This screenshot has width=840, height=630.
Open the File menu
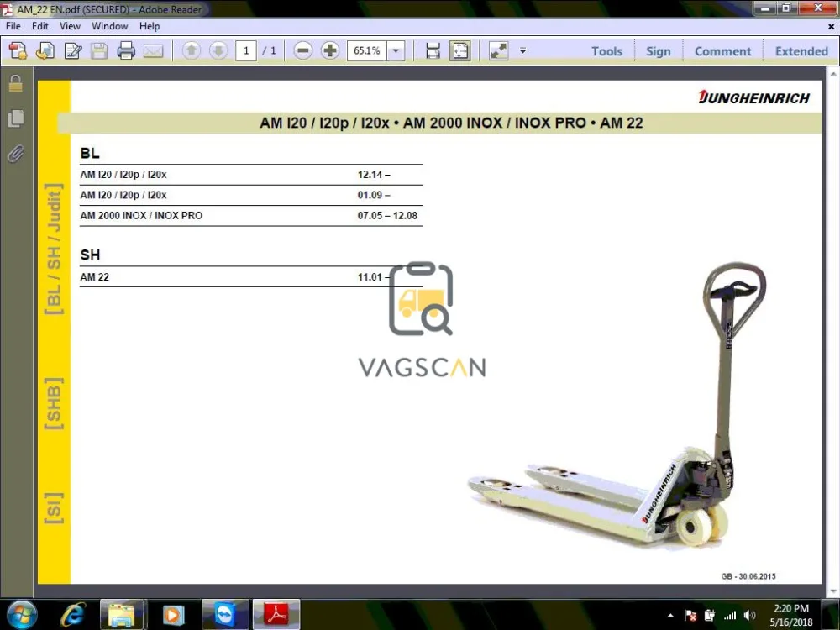coord(13,26)
